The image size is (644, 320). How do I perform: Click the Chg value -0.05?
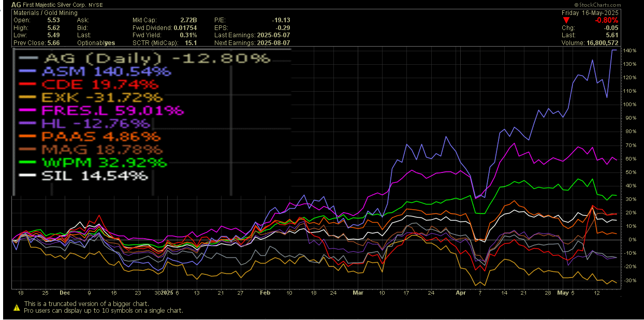tap(611, 28)
